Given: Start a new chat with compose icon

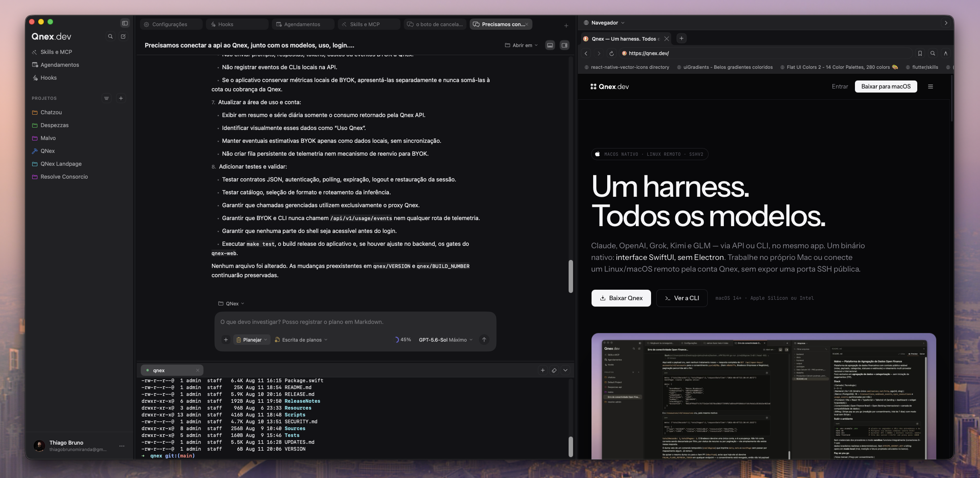Looking at the screenshot, I should coord(123,36).
